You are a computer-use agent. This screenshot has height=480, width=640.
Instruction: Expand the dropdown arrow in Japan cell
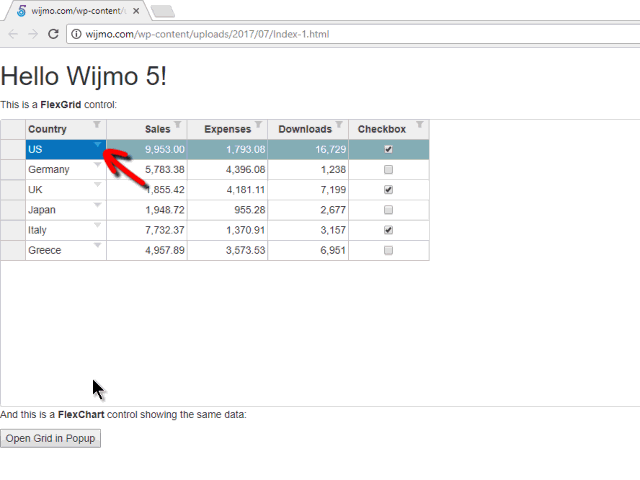pos(98,205)
